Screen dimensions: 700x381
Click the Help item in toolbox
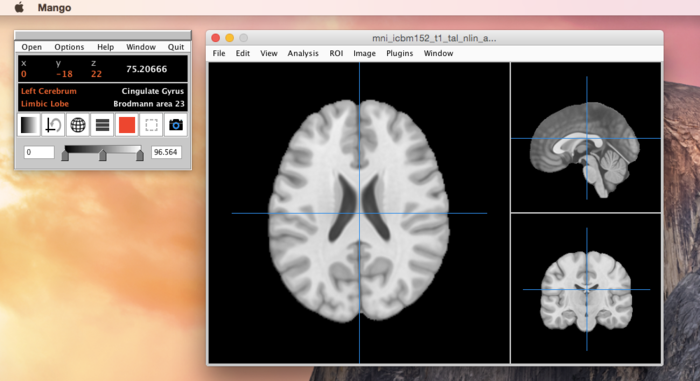(105, 47)
